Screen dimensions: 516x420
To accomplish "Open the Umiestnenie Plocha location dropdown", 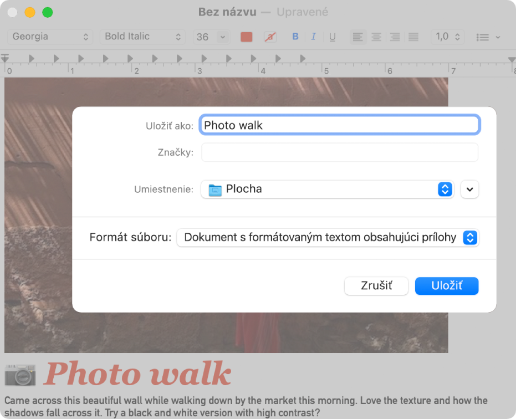I will click(328, 189).
